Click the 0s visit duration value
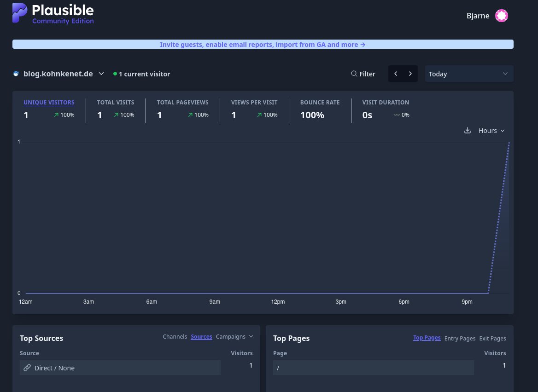The width and height of the screenshot is (538, 392). (x=367, y=115)
